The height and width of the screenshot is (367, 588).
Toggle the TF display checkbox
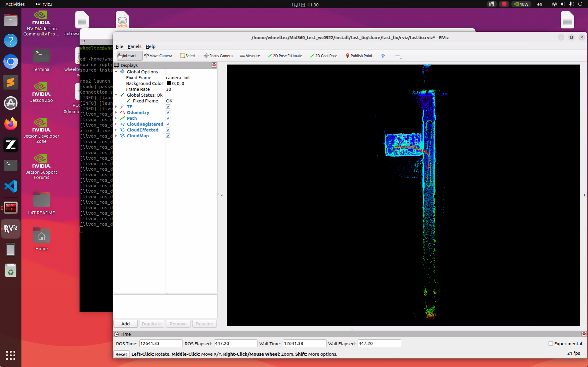point(168,106)
